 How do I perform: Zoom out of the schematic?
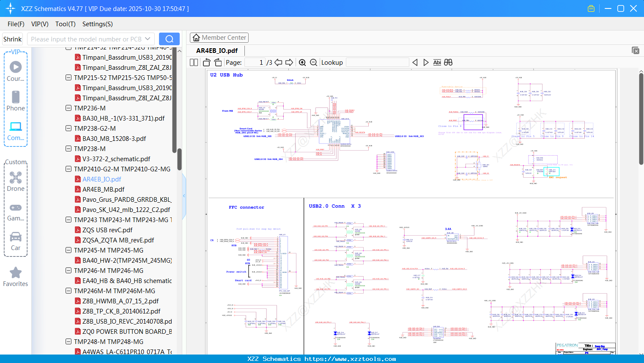[x=313, y=63]
